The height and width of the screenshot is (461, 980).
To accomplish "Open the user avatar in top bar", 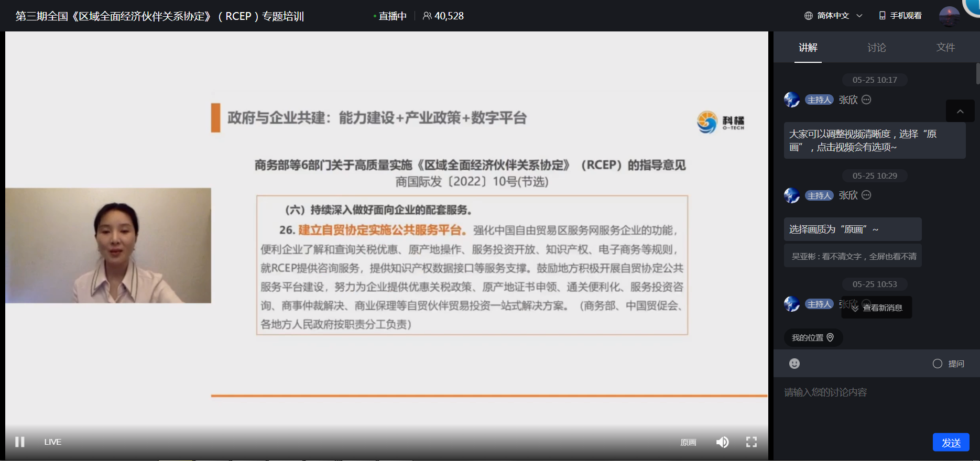I will point(949,16).
